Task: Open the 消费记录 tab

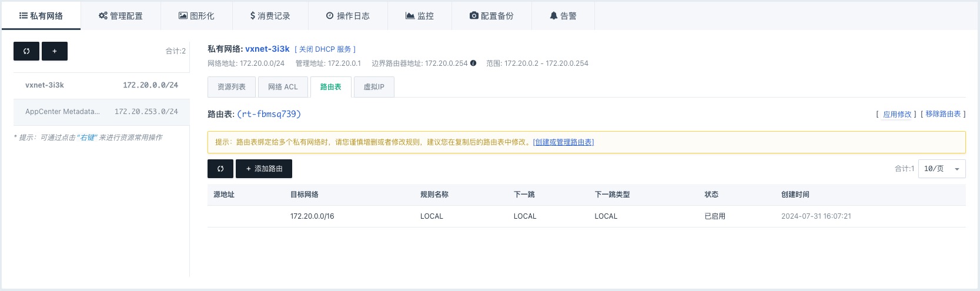Action: 270,16
